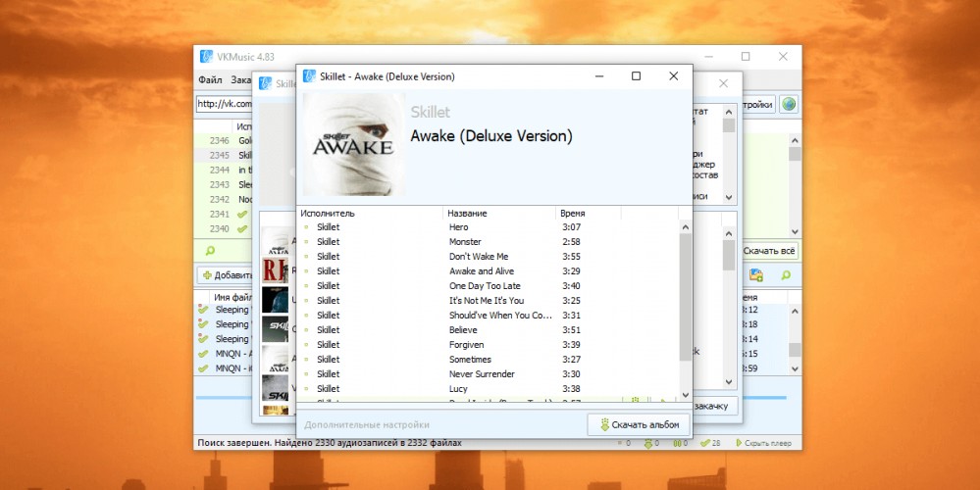This screenshot has width=980, height=490.
Task: Click the Скрыть плеер toggle in status bar
Action: [x=764, y=443]
